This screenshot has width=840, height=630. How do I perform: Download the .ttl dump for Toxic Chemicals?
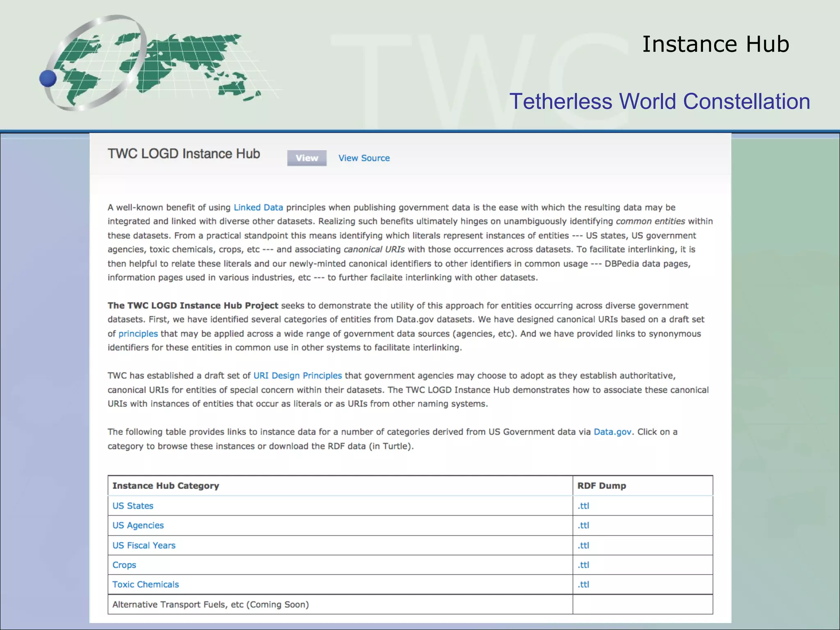pyautogui.click(x=583, y=584)
